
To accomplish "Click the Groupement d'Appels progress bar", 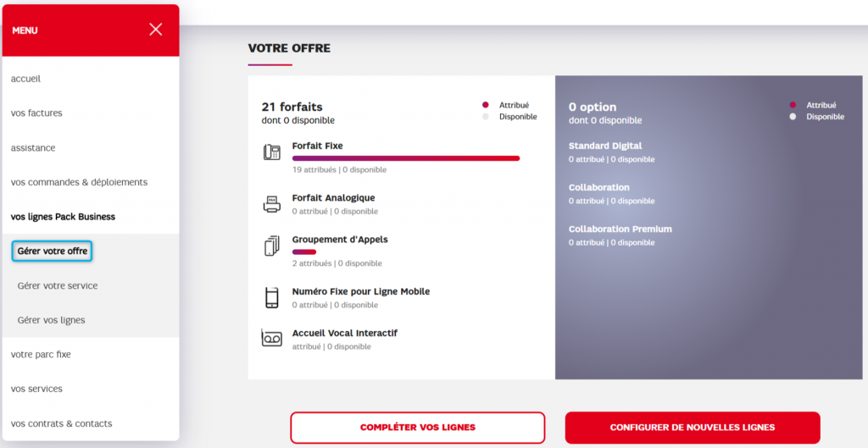I will tap(303, 252).
